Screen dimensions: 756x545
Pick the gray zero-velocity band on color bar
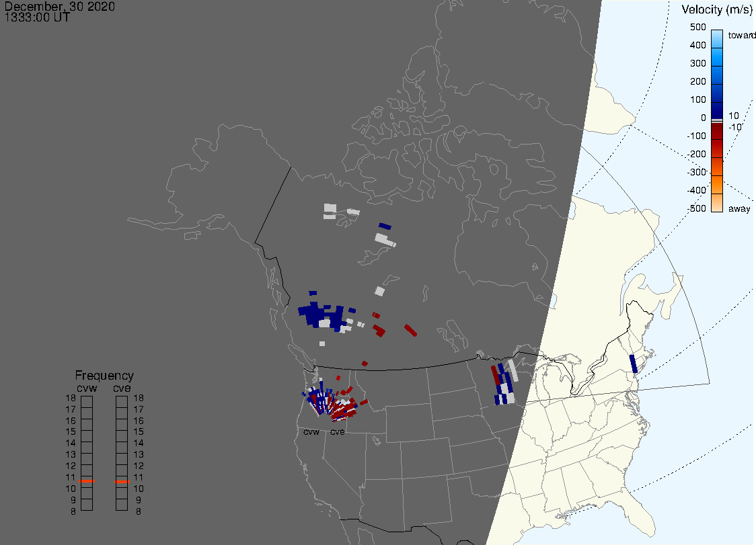(x=717, y=120)
